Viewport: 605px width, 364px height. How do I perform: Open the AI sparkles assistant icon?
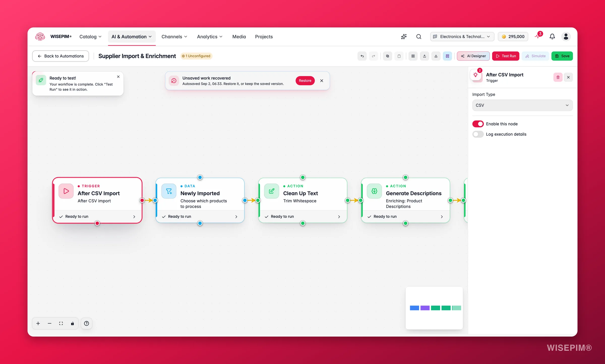click(404, 37)
